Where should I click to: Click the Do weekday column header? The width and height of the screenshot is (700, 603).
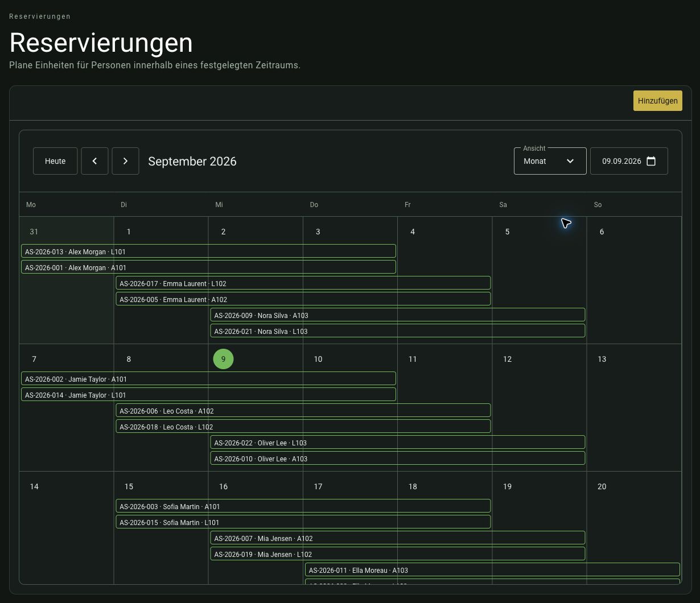point(350,204)
